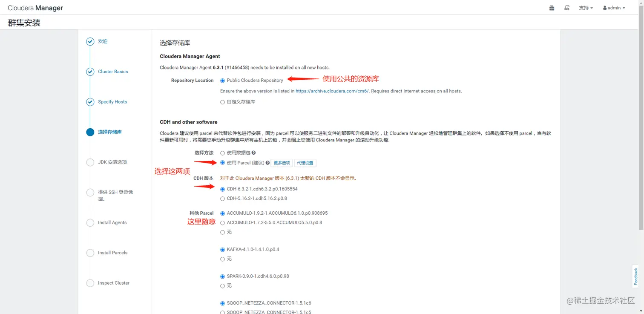Select Public Cloudera Repository radio button
The image size is (644, 314).
click(x=222, y=81)
